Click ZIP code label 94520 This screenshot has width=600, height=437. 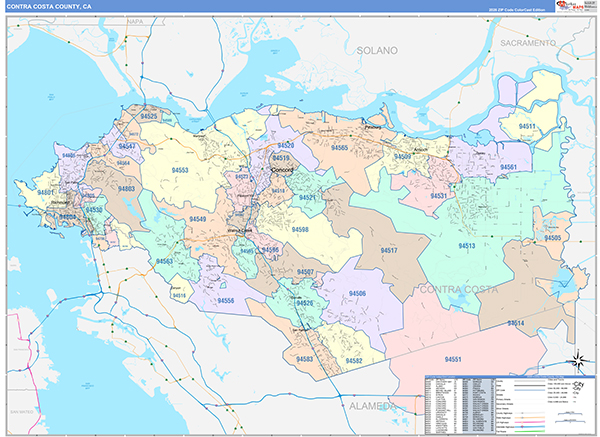click(x=286, y=145)
